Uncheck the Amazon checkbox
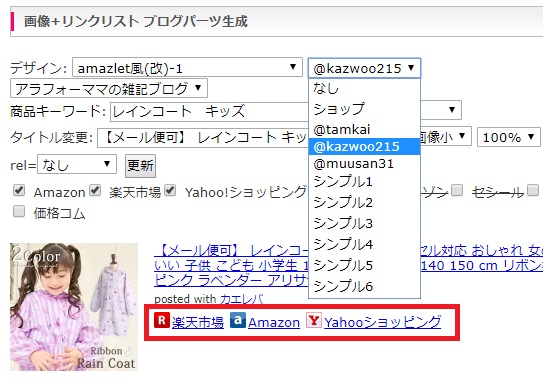This screenshot has height=390, width=543. [x=19, y=190]
